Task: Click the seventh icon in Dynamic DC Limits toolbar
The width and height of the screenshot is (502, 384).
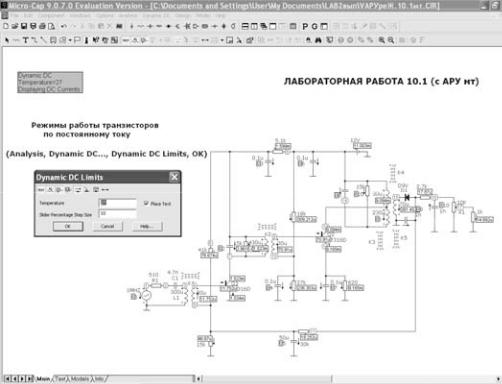Action: click(96, 190)
